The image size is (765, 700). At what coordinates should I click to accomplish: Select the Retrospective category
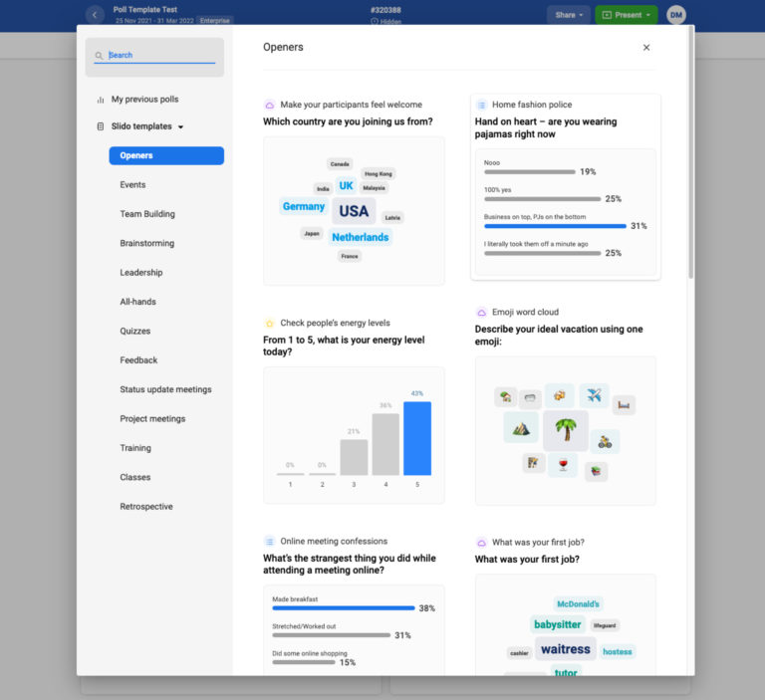146,507
